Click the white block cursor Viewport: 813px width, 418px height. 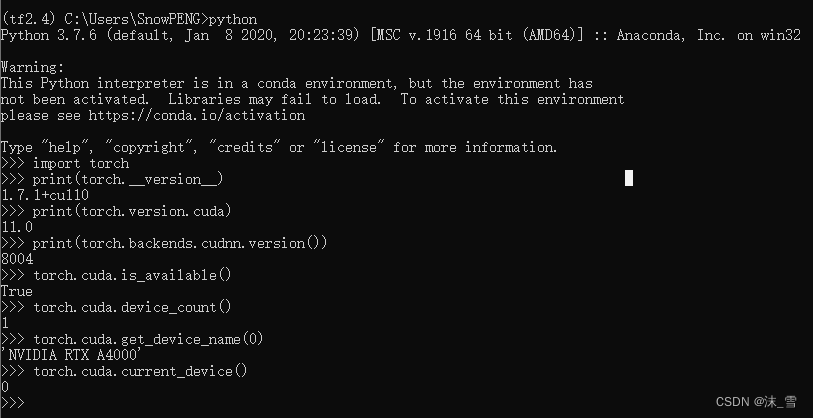pos(628,178)
